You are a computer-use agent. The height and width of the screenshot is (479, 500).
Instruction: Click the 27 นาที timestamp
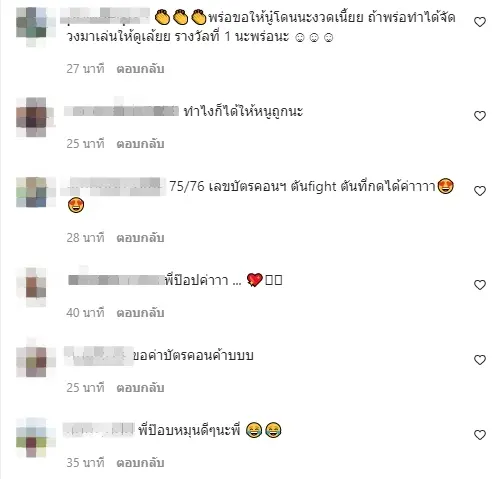click(x=85, y=69)
